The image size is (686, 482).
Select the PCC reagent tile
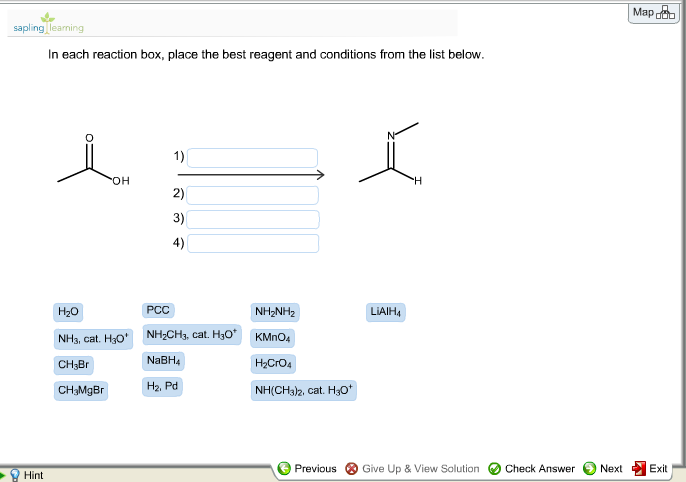(158, 310)
